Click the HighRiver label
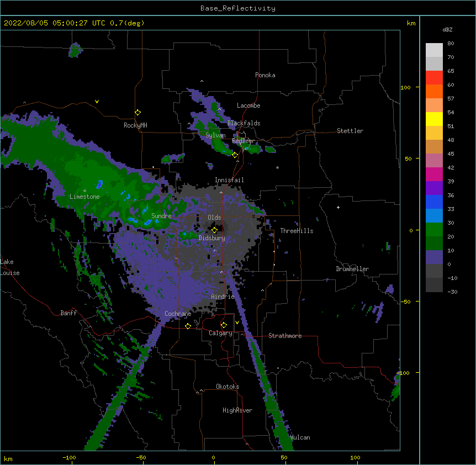The image size is (476, 465). (x=237, y=410)
